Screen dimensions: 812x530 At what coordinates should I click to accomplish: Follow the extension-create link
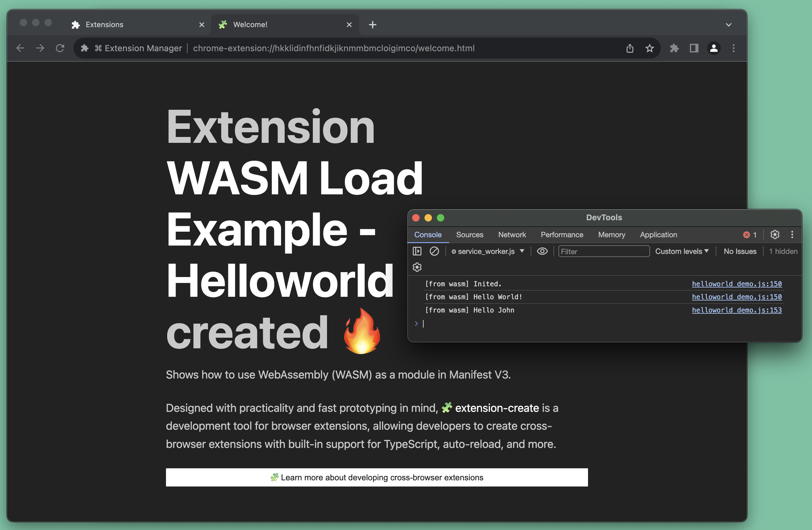pos(497,408)
